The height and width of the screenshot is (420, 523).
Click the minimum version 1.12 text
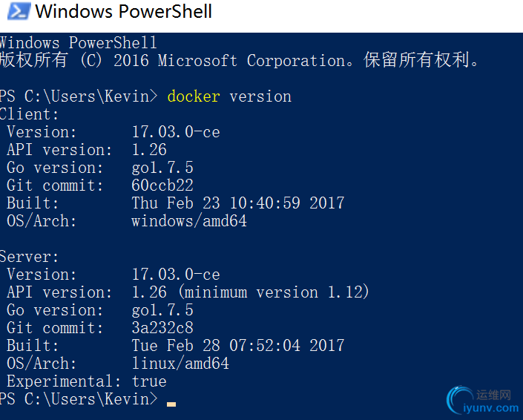pyautogui.click(x=274, y=292)
